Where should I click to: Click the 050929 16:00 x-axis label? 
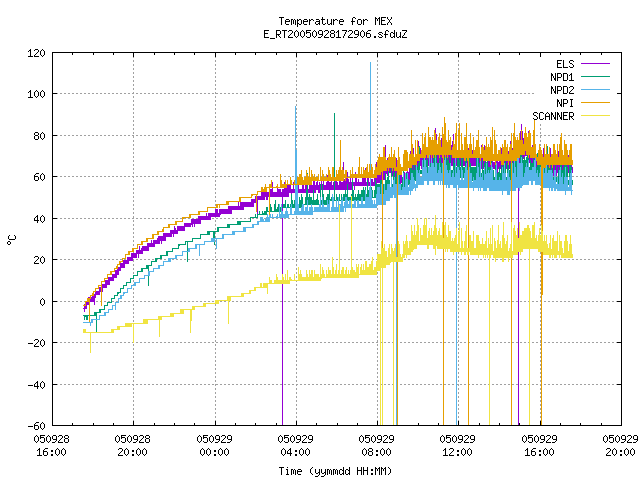coord(540,446)
